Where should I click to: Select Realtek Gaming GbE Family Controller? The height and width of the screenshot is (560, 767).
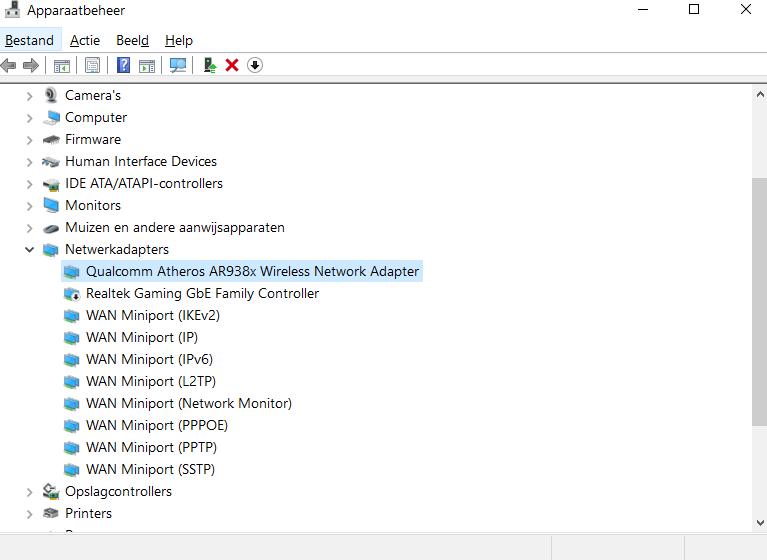click(203, 293)
